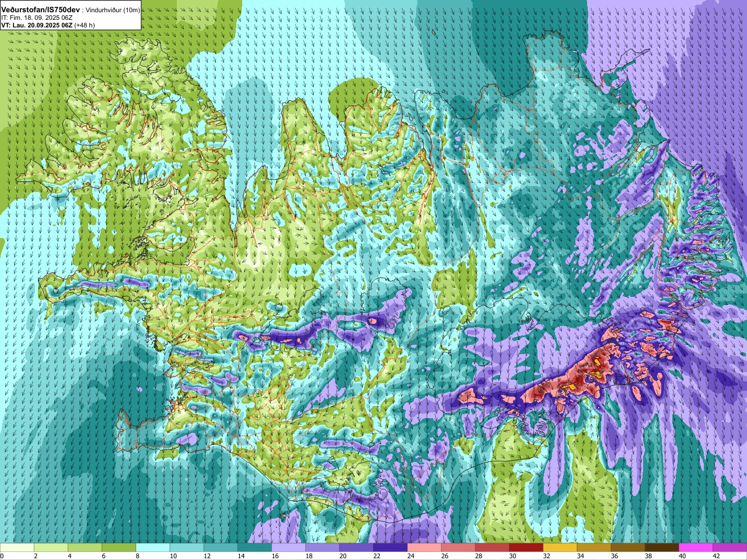Pick the dark red swatch between 30 and 32
The image size is (747, 560).
526,548
